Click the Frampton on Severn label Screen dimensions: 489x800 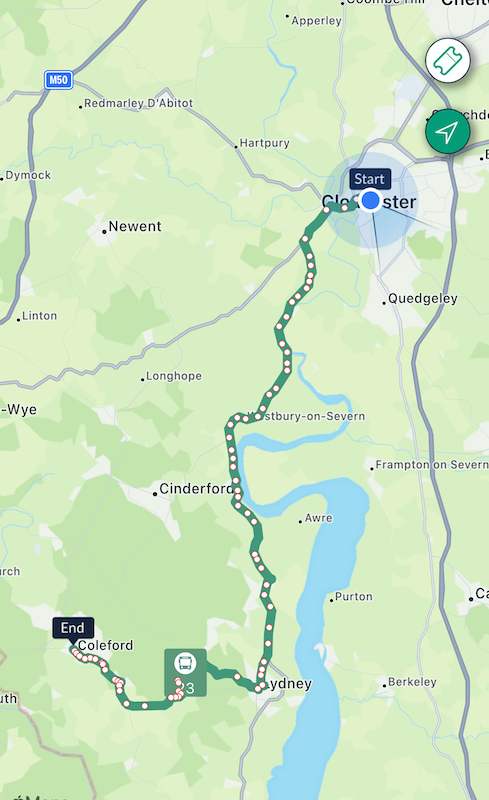point(432,464)
